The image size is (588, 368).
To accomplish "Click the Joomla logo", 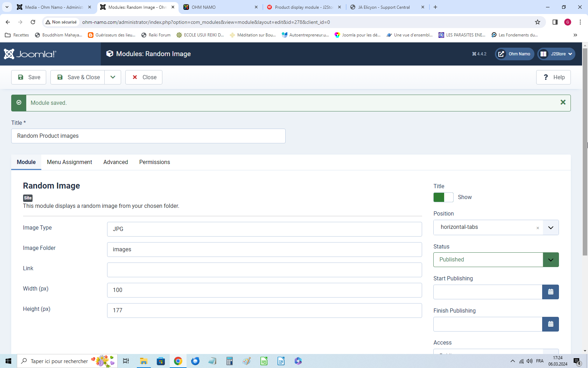I will [30, 54].
